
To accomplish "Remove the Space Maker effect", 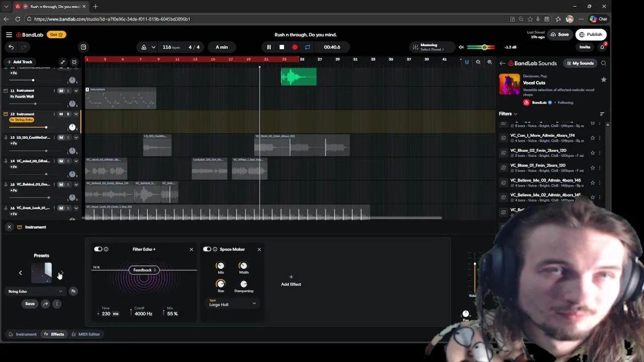I will 259,249.
